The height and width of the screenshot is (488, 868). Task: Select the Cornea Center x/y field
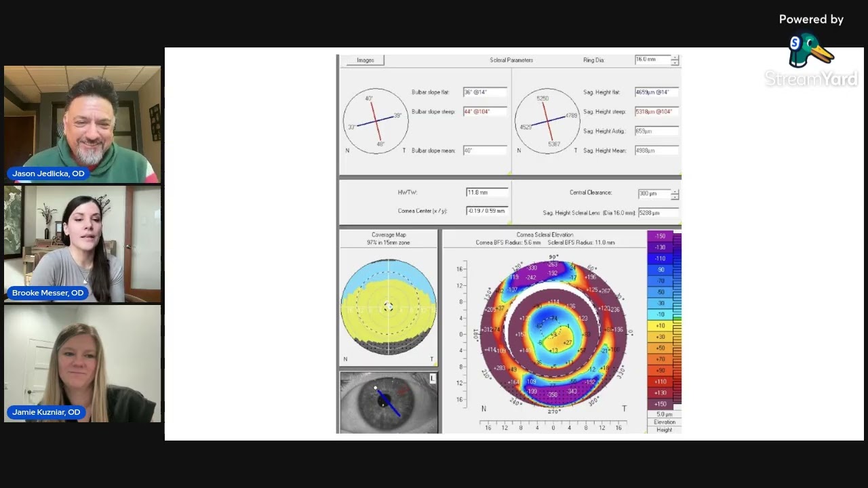click(487, 211)
